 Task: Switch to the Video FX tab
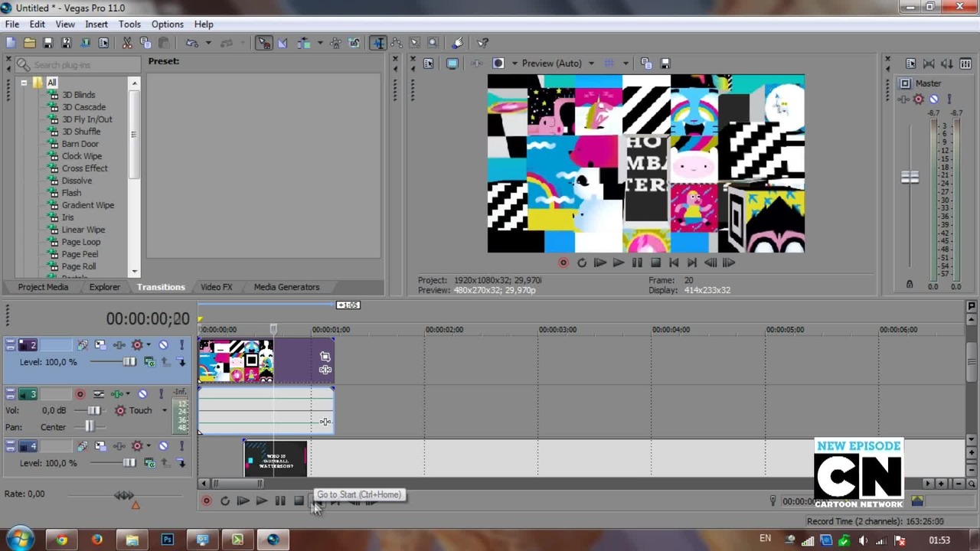[216, 287]
